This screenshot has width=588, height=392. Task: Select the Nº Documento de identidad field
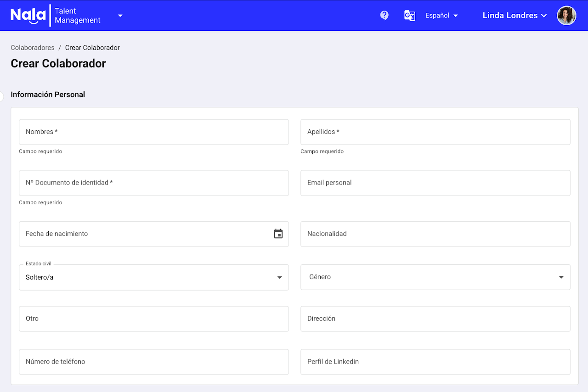153,183
